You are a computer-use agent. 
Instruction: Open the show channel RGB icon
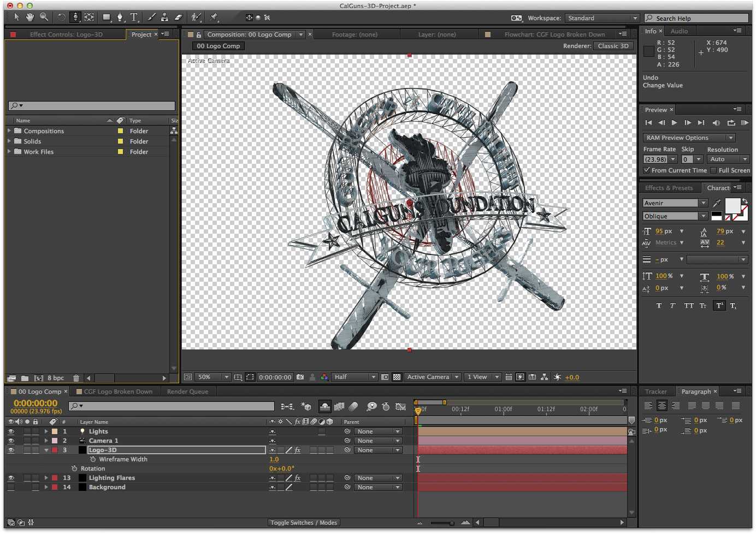coord(324,377)
